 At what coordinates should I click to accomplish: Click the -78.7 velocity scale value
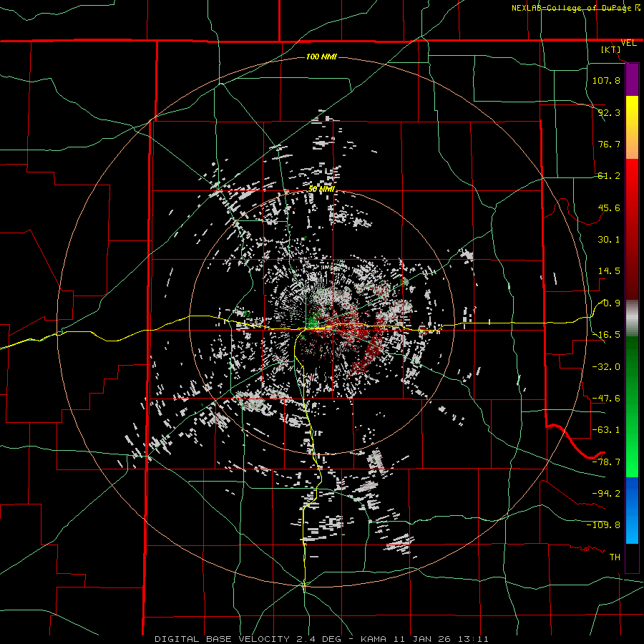pyautogui.click(x=606, y=462)
